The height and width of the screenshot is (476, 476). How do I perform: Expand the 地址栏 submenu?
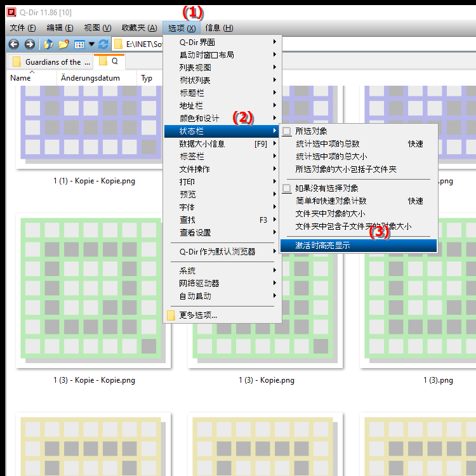click(x=223, y=105)
